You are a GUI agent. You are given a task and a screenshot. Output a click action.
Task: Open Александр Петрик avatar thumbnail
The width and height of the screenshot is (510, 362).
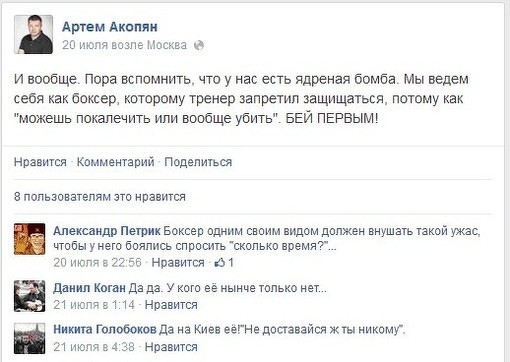coord(29,239)
